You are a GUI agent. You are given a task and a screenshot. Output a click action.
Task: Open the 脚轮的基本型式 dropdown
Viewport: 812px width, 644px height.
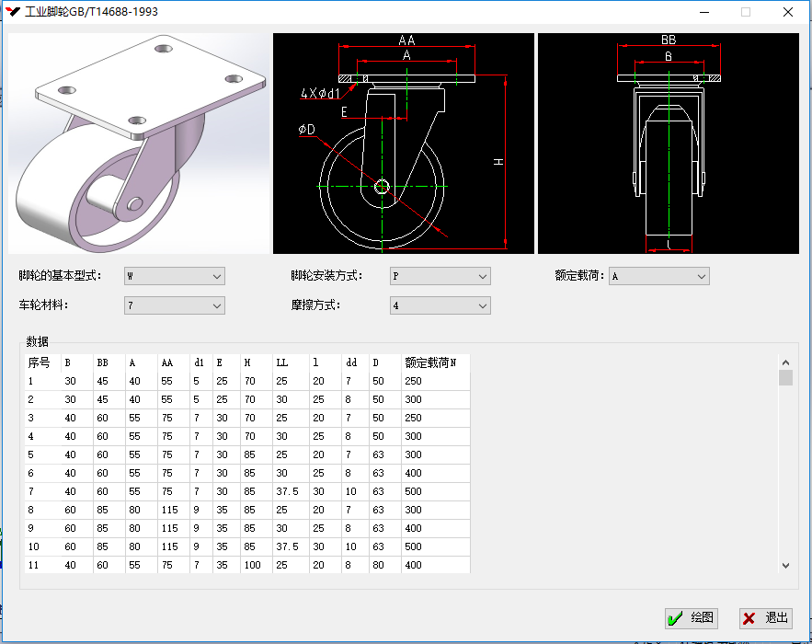point(174,276)
